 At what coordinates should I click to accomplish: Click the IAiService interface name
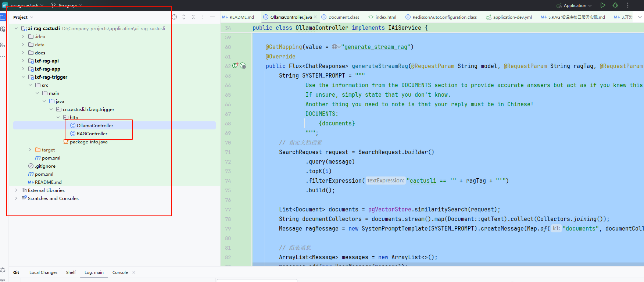[x=405, y=28]
